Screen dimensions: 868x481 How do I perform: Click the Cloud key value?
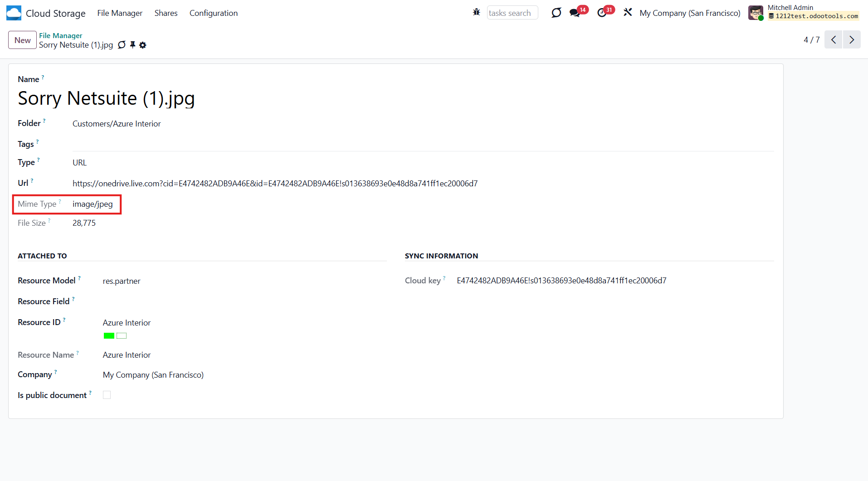pos(561,281)
